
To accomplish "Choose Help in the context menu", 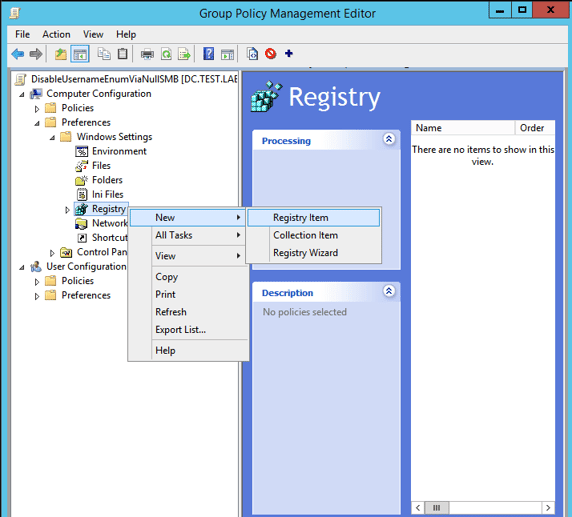I will tap(188, 350).
